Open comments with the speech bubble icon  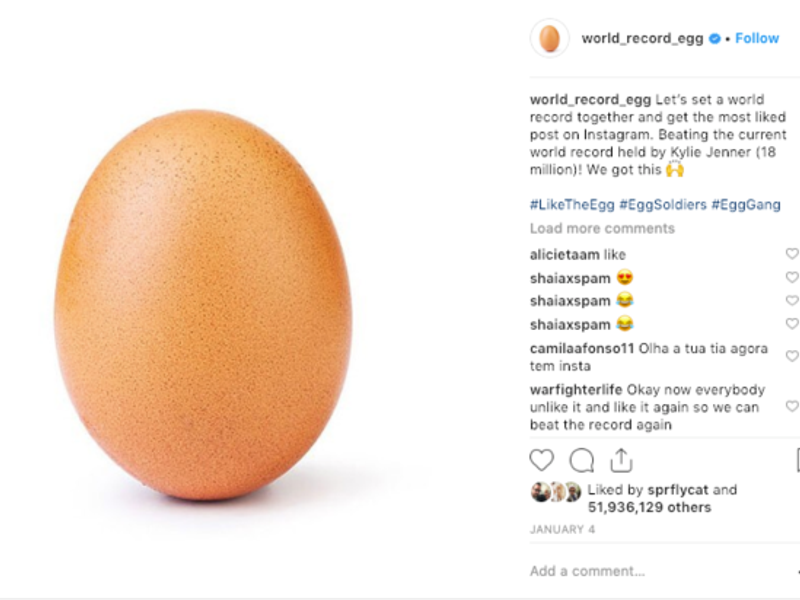581,460
